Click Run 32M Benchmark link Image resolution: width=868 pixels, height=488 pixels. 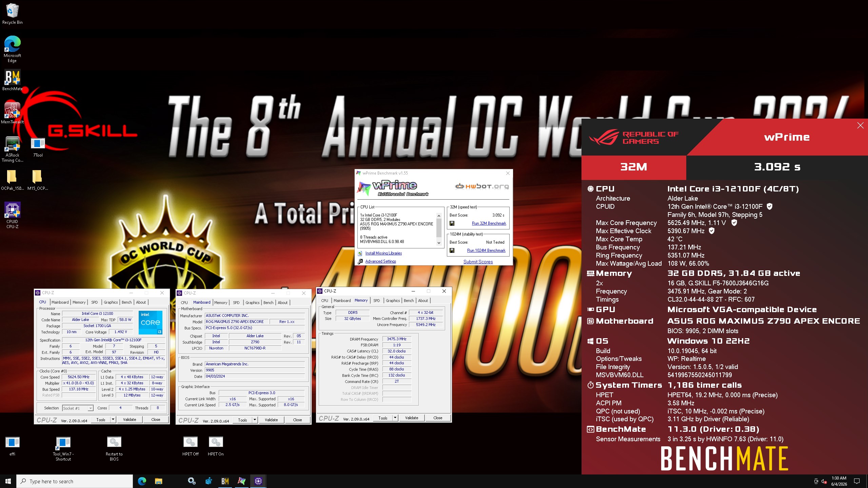(489, 223)
